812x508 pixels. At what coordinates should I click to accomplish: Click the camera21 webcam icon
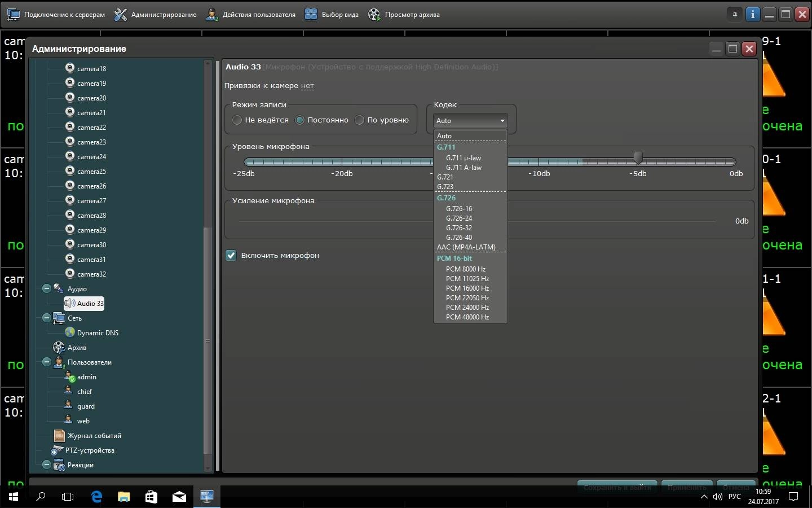click(70, 112)
